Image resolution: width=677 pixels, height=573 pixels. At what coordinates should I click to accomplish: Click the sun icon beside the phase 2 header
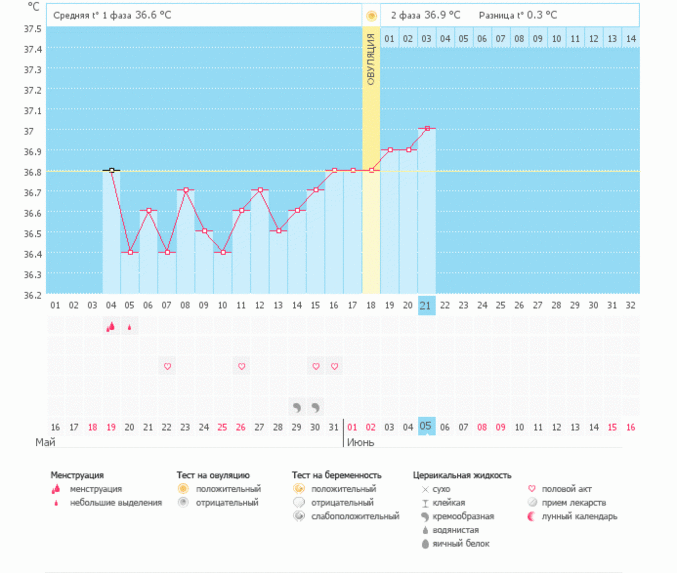click(x=371, y=16)
